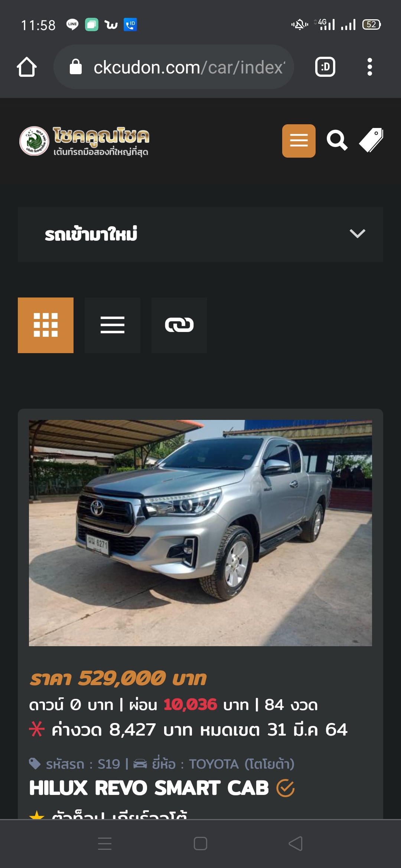This screenshot has width=401, height=868.
Task: Open HILUX REVO SMART CAB listing title
Action: pos(149,788)
